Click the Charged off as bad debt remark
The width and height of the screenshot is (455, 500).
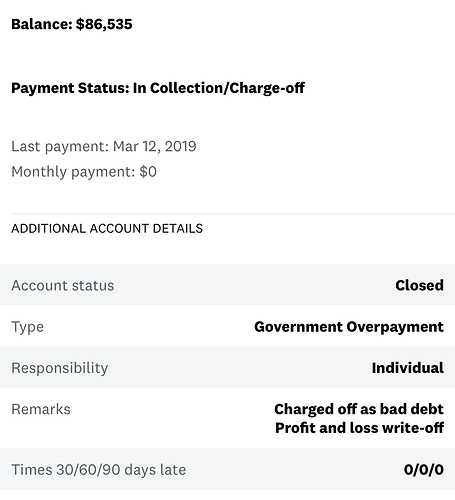(x=359, y=409)
